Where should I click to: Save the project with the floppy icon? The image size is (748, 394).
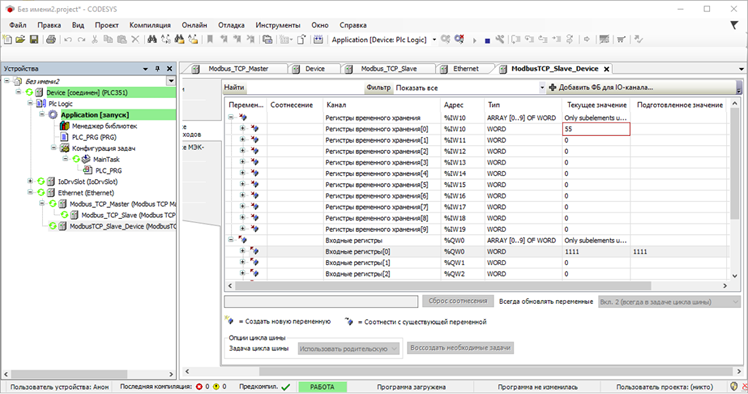(x=34, y=40)
